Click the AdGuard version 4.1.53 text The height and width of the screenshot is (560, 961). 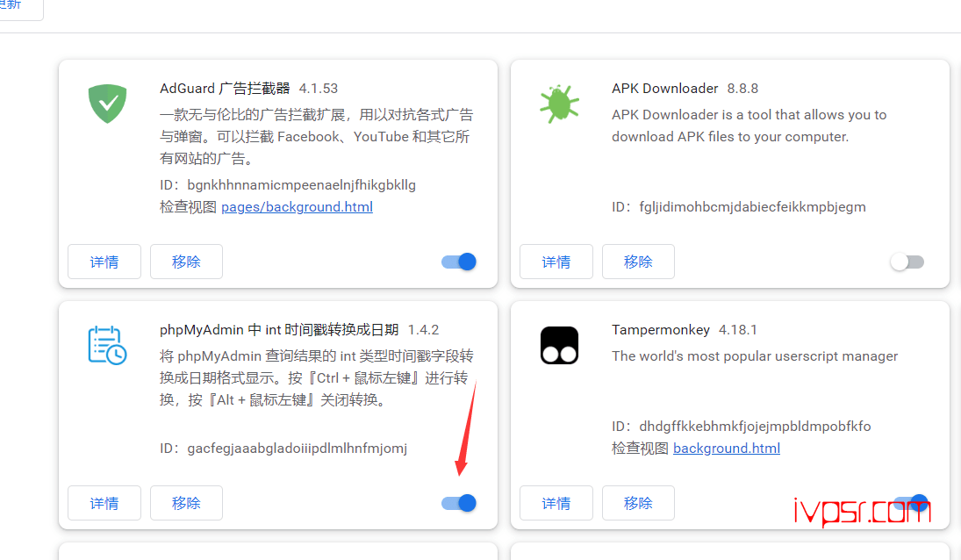coord(318,89)
